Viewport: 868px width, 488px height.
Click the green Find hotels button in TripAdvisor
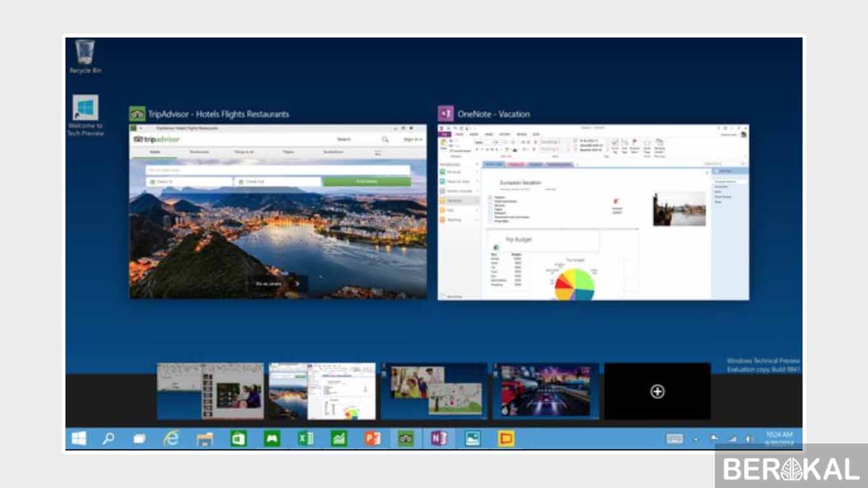tap(367, 182)
